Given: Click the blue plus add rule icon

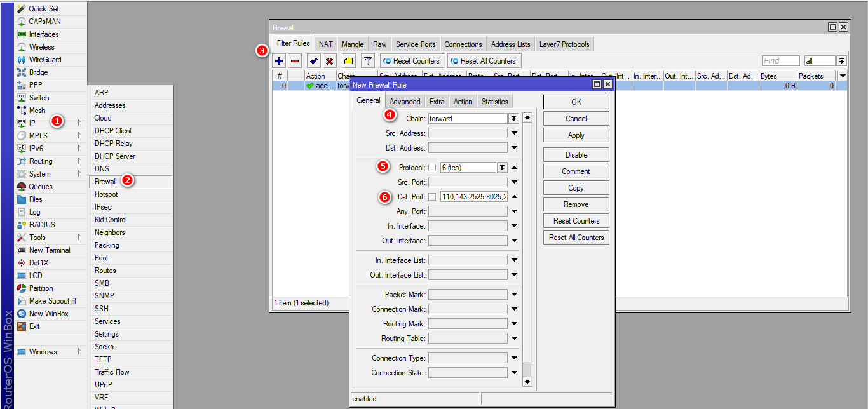Looking at the screenshot, I should click(x=279, y=61).
